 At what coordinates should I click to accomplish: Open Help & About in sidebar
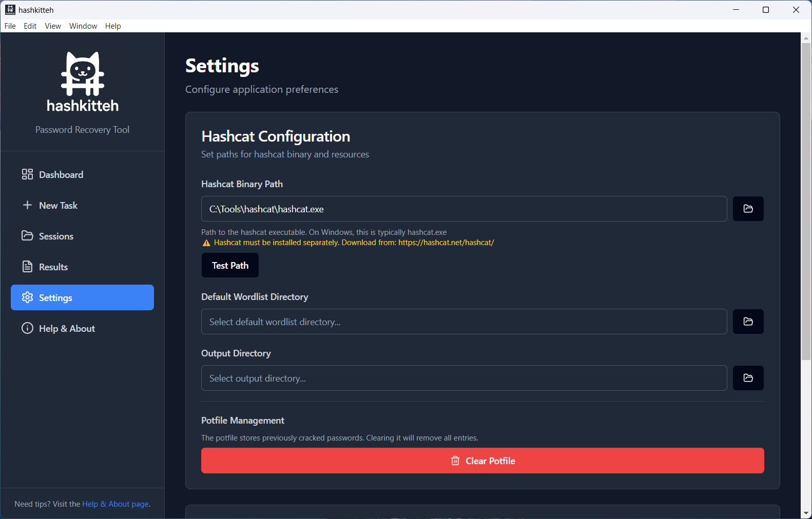click(82, 328)
